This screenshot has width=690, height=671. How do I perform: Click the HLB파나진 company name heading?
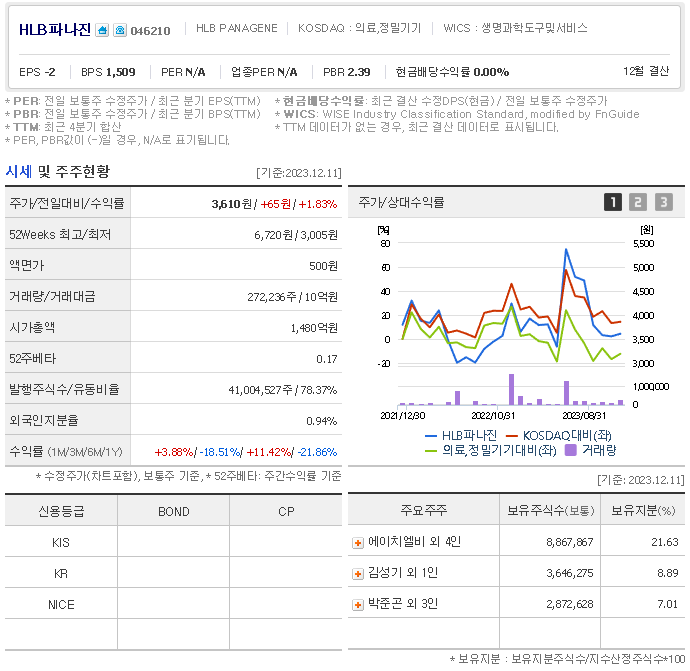pyautogui.click(x=55, y=29)
